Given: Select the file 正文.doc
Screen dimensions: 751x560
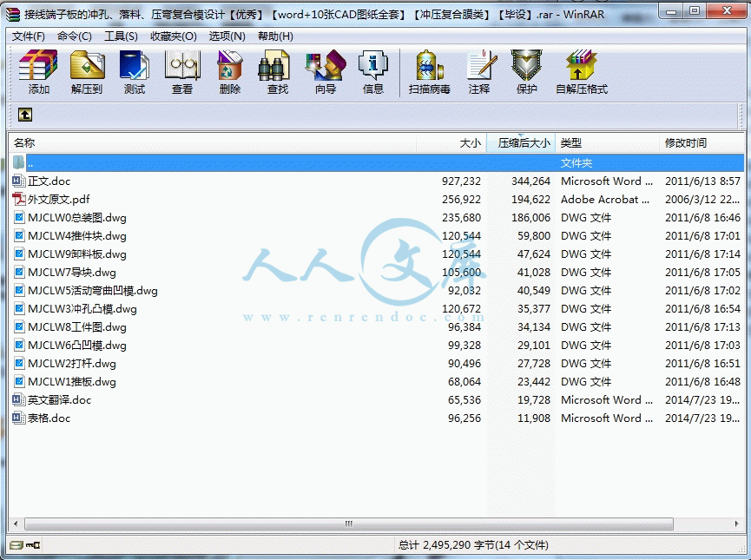Looking at the screenshot, I should point(49,181).
